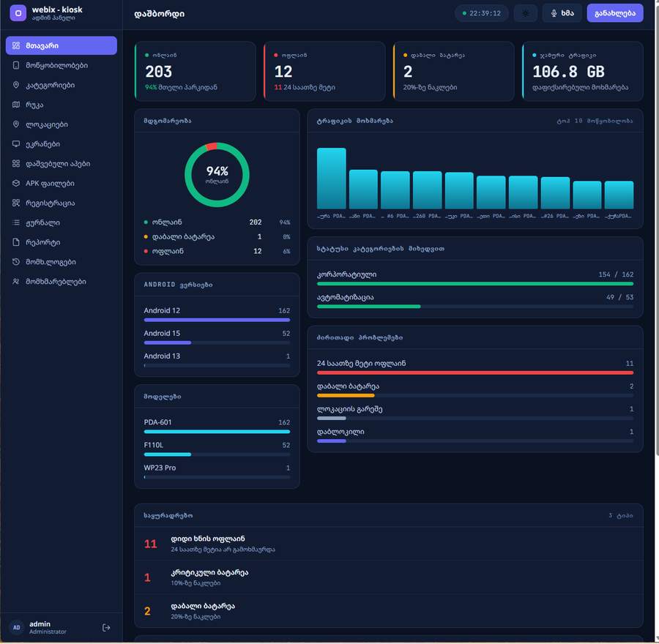The width and height of the screenshot is (659, 644).
Task: Open APK ფაილები via its box icon
Action: click(16, 183)
